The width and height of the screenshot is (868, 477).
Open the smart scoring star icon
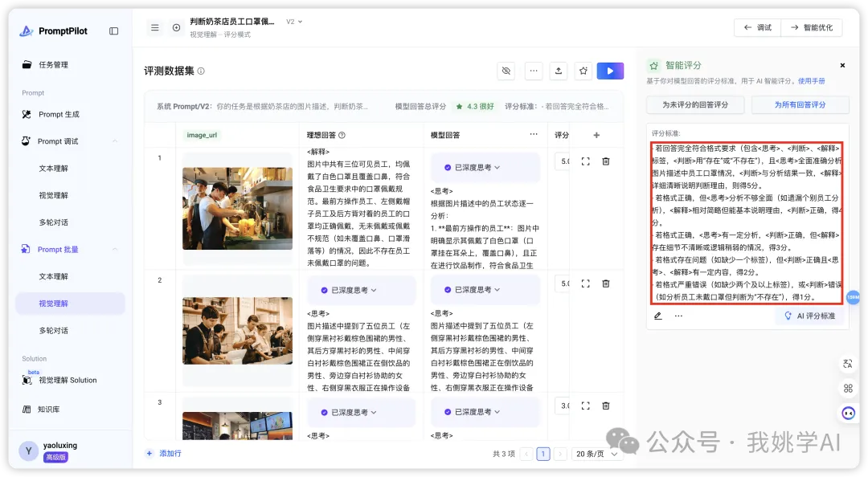point(583,71)
